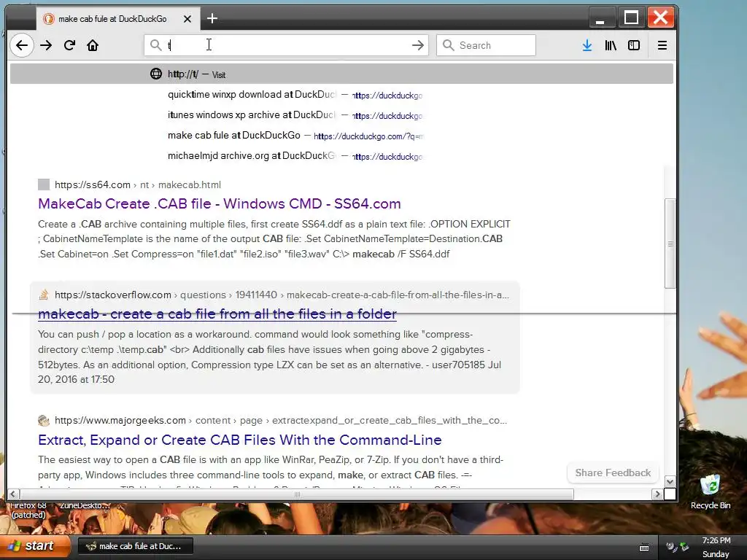Viewport: 747px width, 560px height.
Task: Click the Share Feedback button
Action: (x=613, y=472)
